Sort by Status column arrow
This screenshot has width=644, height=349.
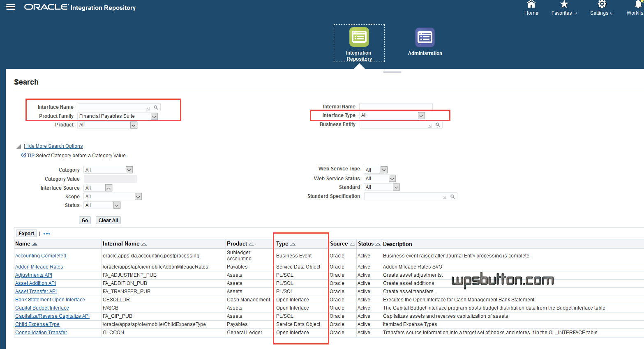(378, 244)
